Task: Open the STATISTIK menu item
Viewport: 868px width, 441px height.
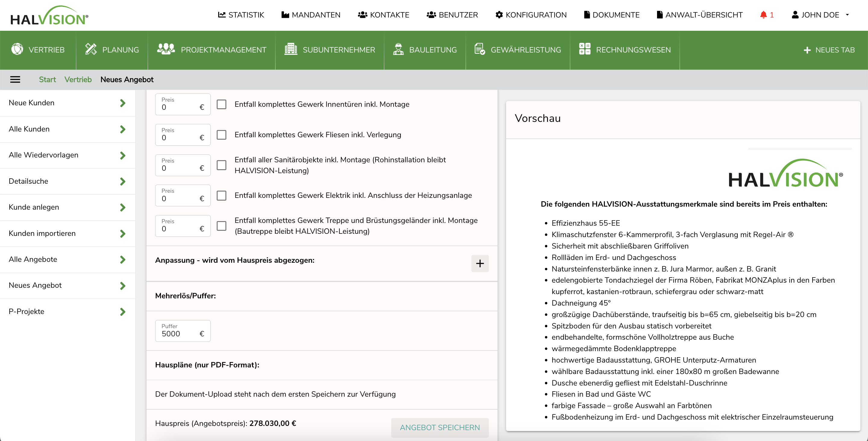Action: (x=241, y=15)
